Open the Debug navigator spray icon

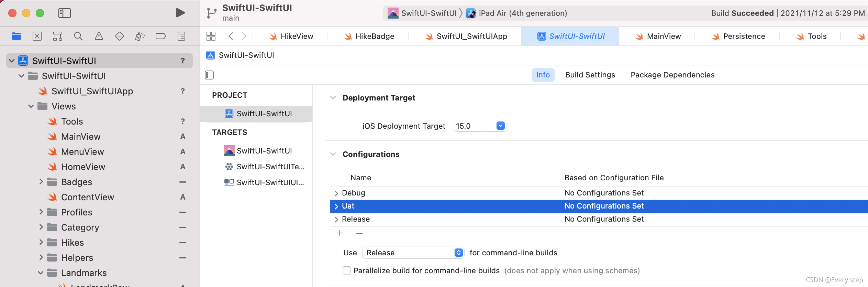[x=140, y=36]
